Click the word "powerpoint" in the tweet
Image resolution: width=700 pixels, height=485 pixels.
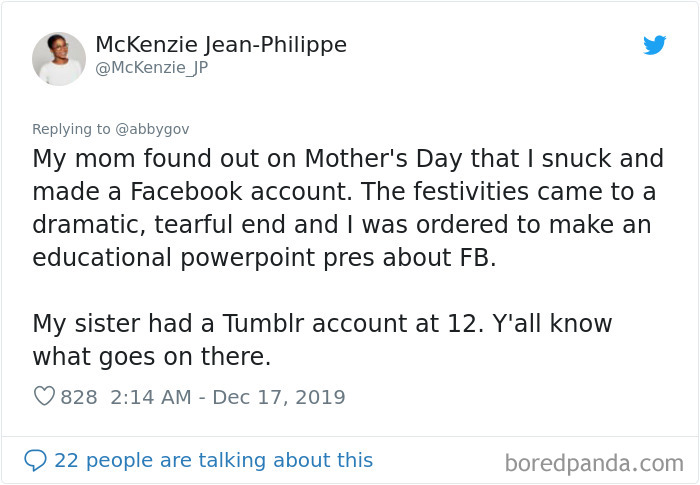[x=258, y=257]
